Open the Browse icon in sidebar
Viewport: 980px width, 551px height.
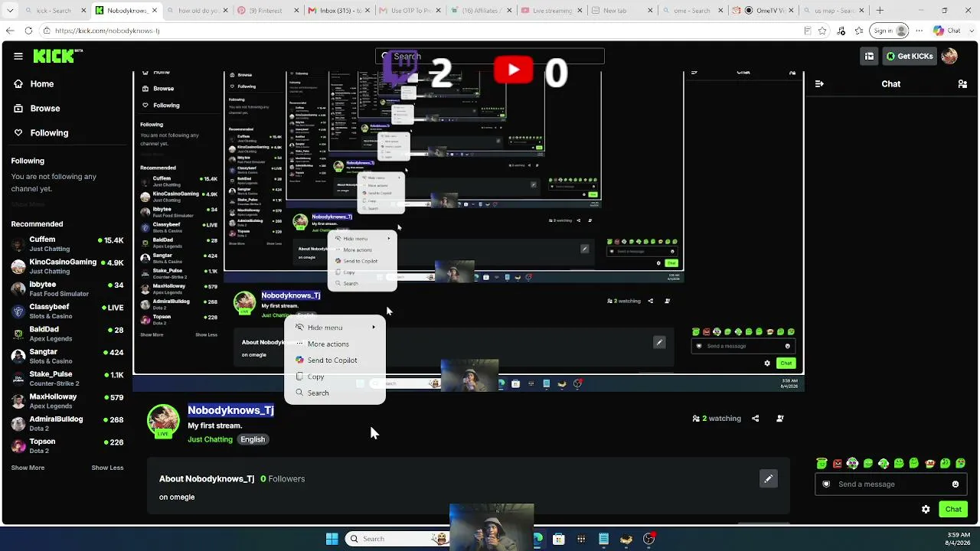click(x=18, y=109)
